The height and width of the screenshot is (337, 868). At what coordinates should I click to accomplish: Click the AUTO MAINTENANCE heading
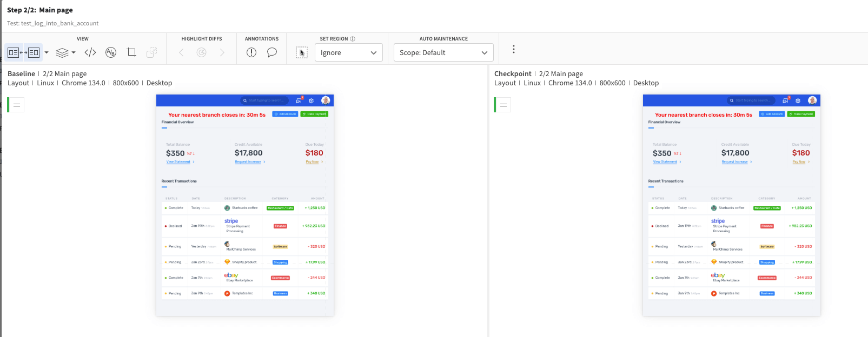pyautogui.click(x=443, y=39)
